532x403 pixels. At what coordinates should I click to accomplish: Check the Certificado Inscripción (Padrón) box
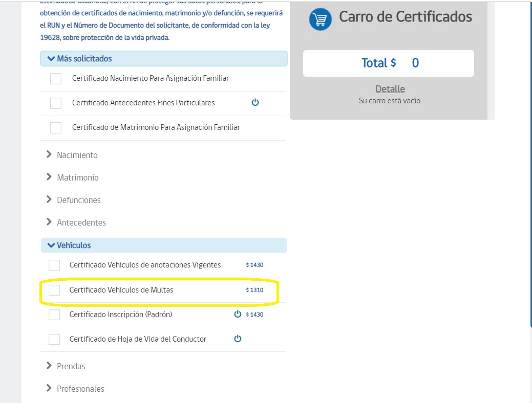pyautogui.click(x=54, y=315)
